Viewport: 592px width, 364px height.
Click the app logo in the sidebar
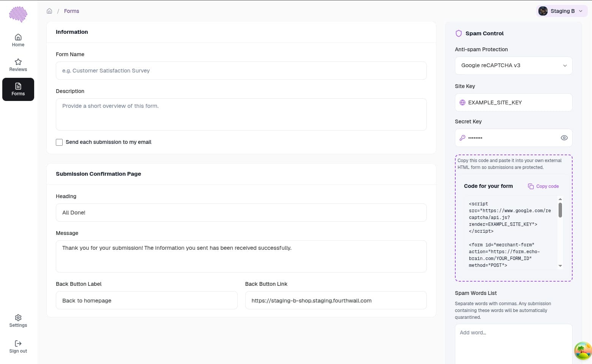pos(18,14)
